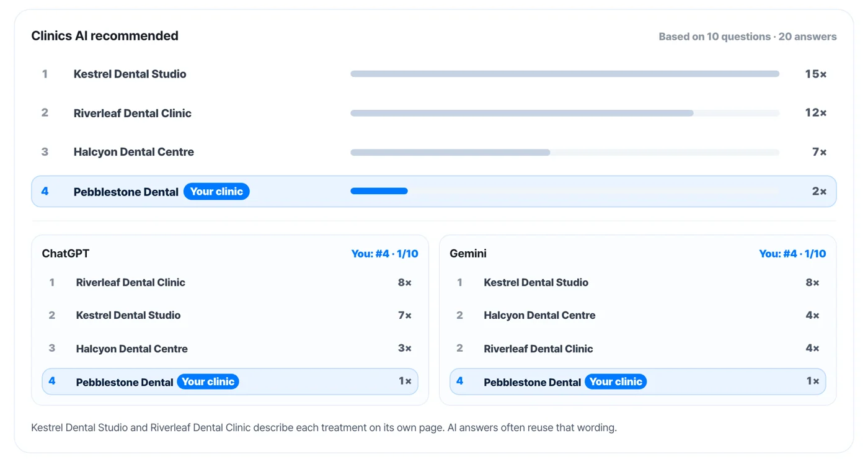Select Riverleaf Dental Clinic in overall ranking
Viewport: 868px width, 459px height.
(x=434, y=113)
